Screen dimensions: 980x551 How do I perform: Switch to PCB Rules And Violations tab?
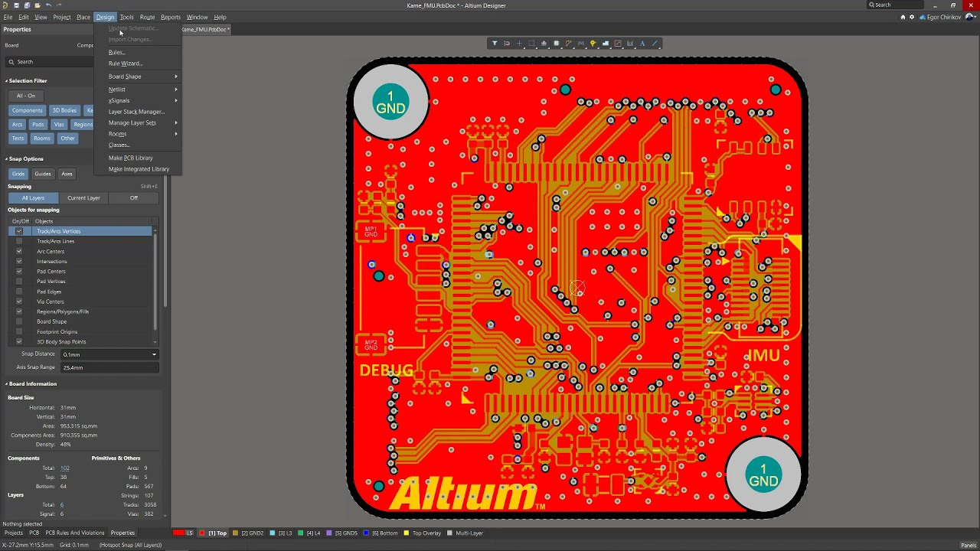point(75,533)
